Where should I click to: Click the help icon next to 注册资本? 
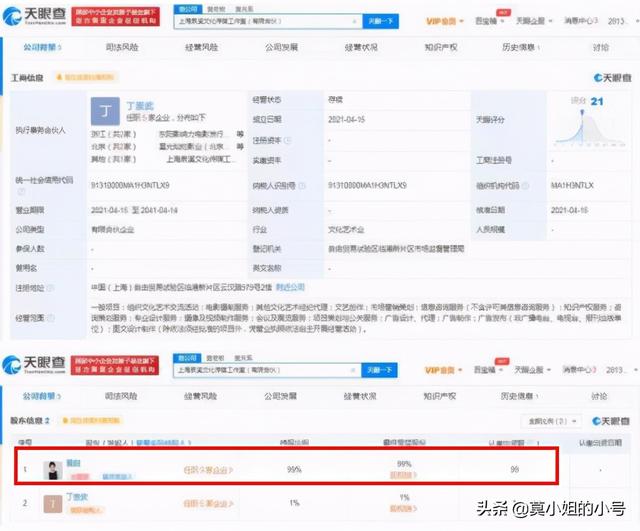[287, 140]
